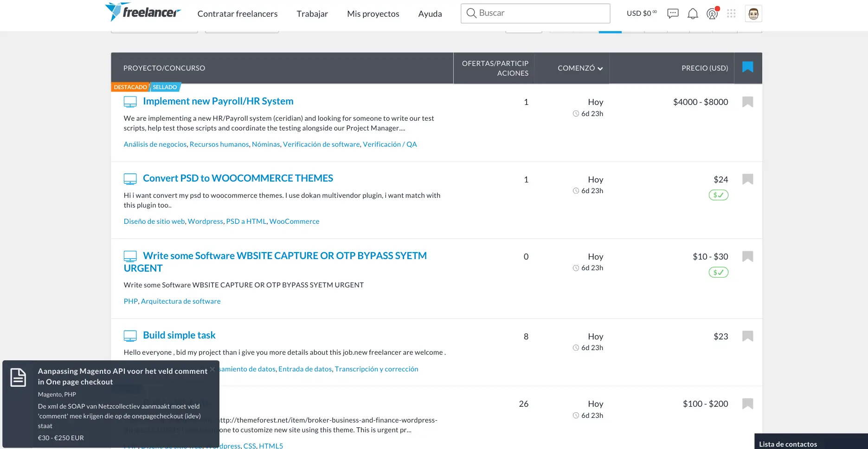Click the monitor icon beside Build simple task
868x449 pixels.
pyautogui.click(x=130, y=335)
